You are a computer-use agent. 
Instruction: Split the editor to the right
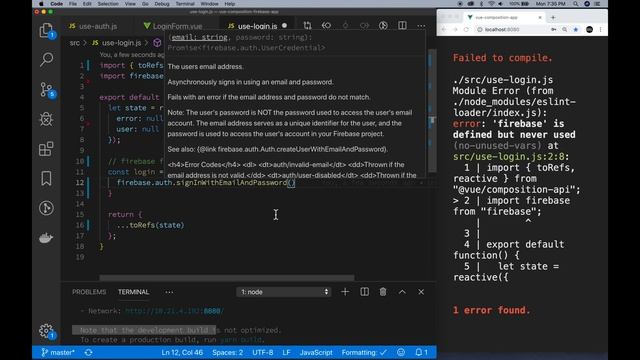(x=402, y=26)
